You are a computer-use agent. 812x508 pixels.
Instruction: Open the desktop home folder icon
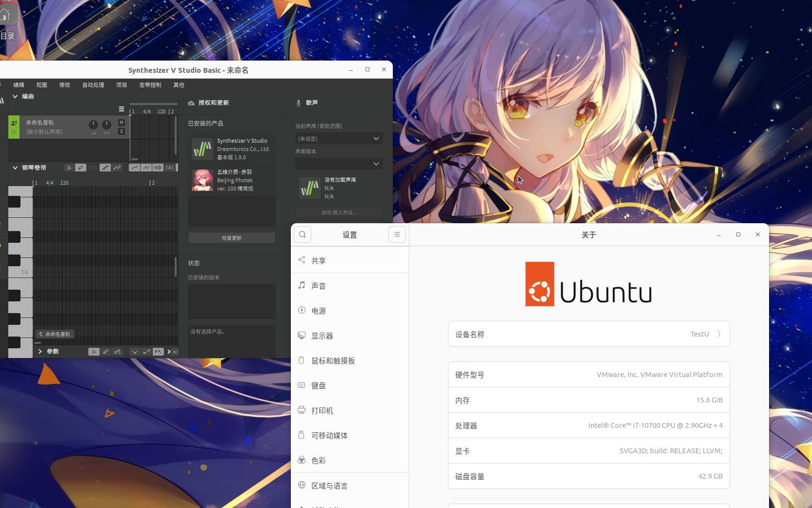[7, 14]
